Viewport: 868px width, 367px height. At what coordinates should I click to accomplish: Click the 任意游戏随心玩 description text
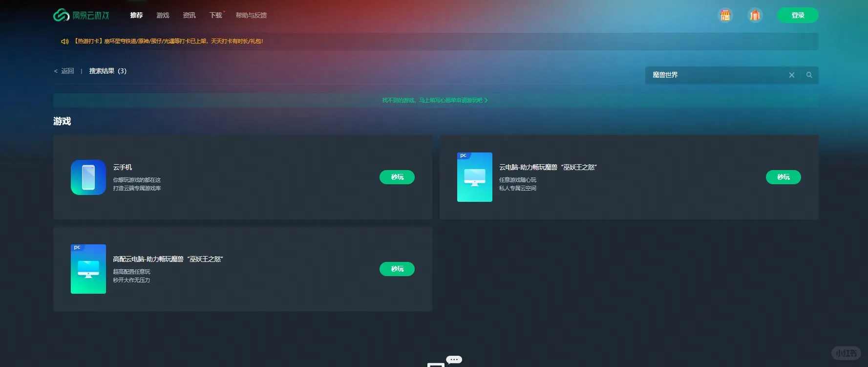point(518,180)
